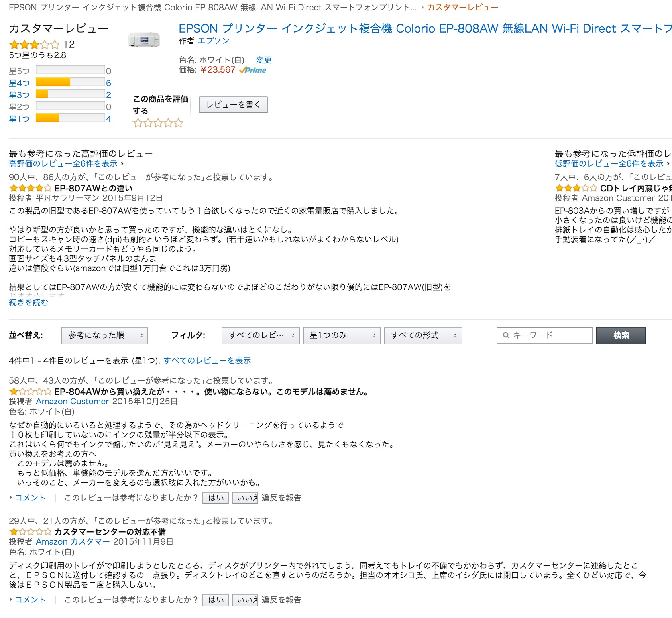Click the 変更 color change link
672x618 pixels.
pyautogui.click(x=264, y=60)
